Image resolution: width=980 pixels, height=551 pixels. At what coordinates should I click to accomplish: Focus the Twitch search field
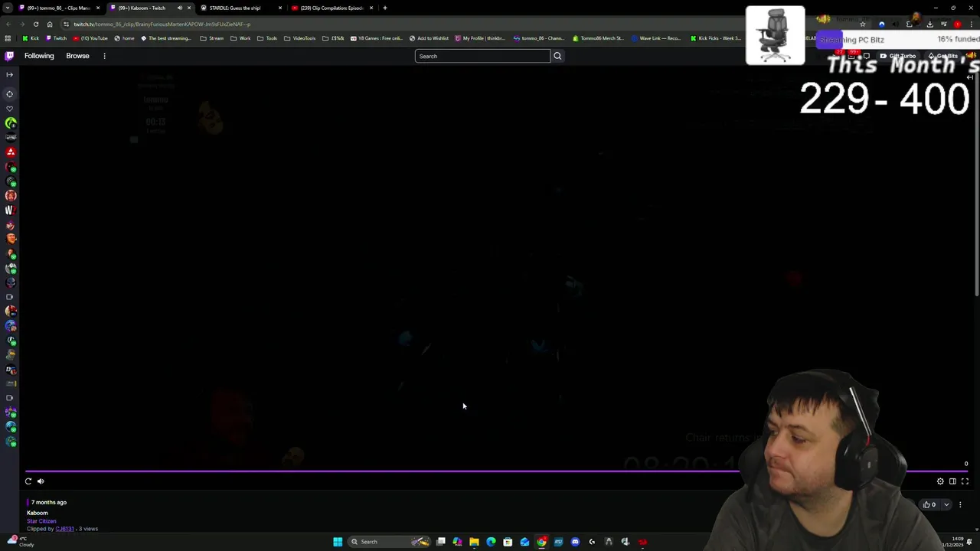point(482,56)
